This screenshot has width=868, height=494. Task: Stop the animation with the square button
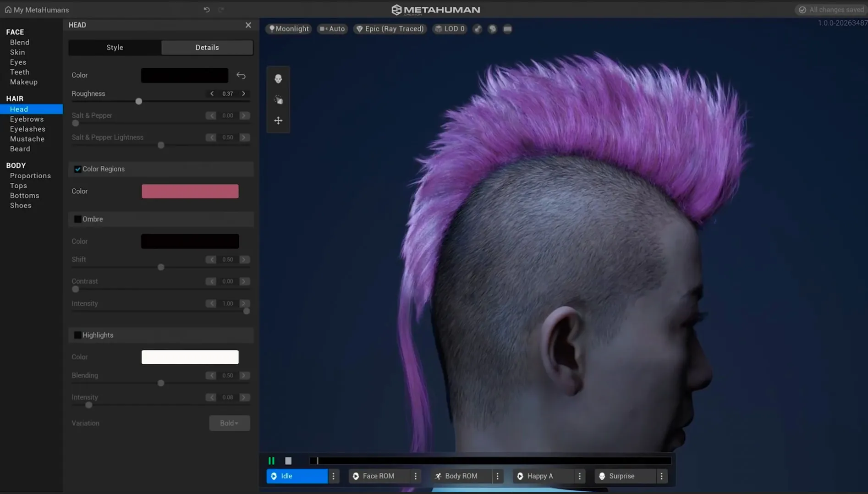pos(288,461)
